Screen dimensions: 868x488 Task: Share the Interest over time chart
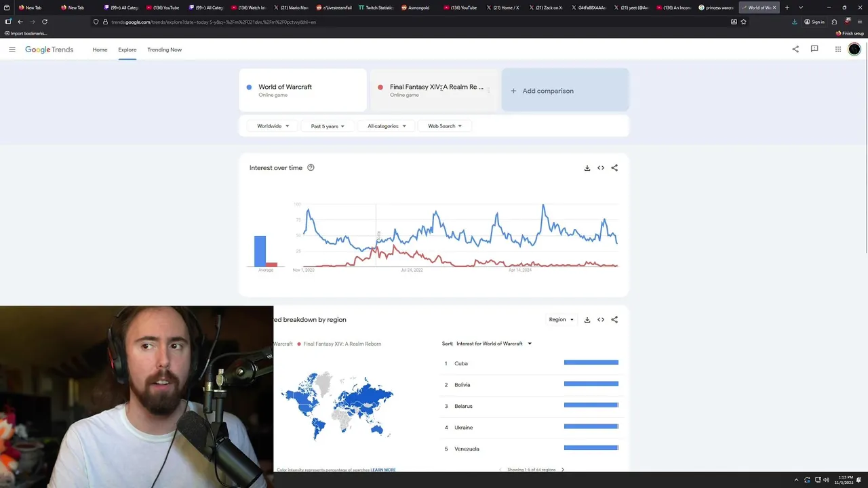[x=614, y=168]
